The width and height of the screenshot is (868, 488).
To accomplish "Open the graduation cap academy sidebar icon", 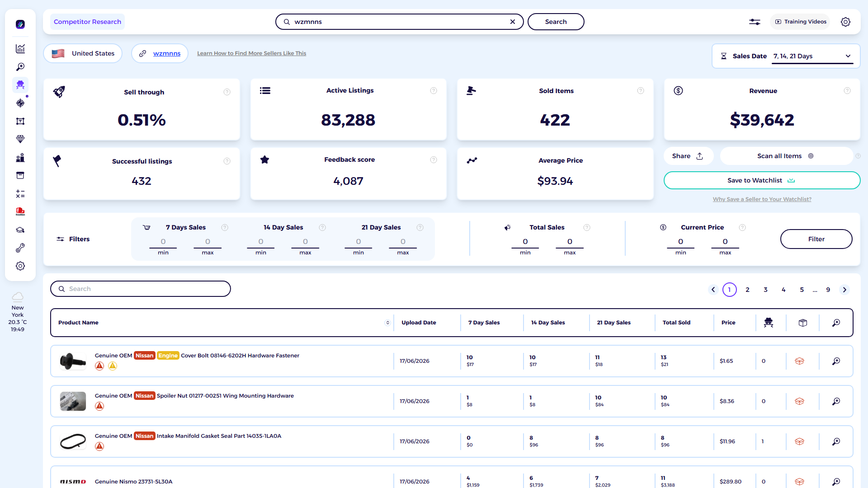I will [x=20, y=230].
